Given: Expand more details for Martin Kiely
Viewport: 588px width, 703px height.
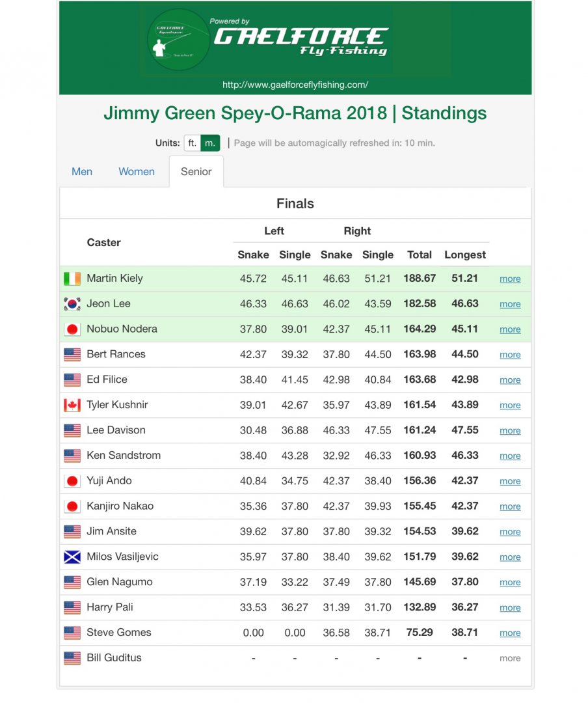Looking at the screenshot, I should click(x=510, y=279).
